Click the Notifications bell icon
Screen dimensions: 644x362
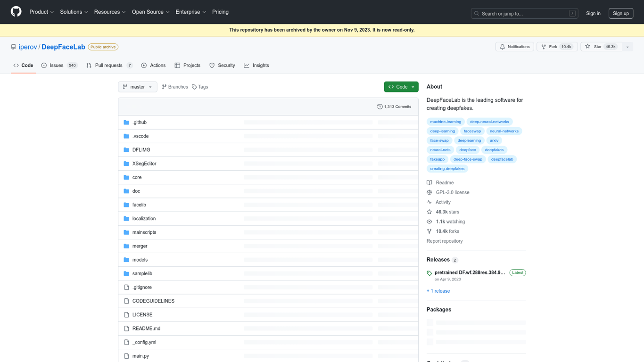(x=503, y=47)
